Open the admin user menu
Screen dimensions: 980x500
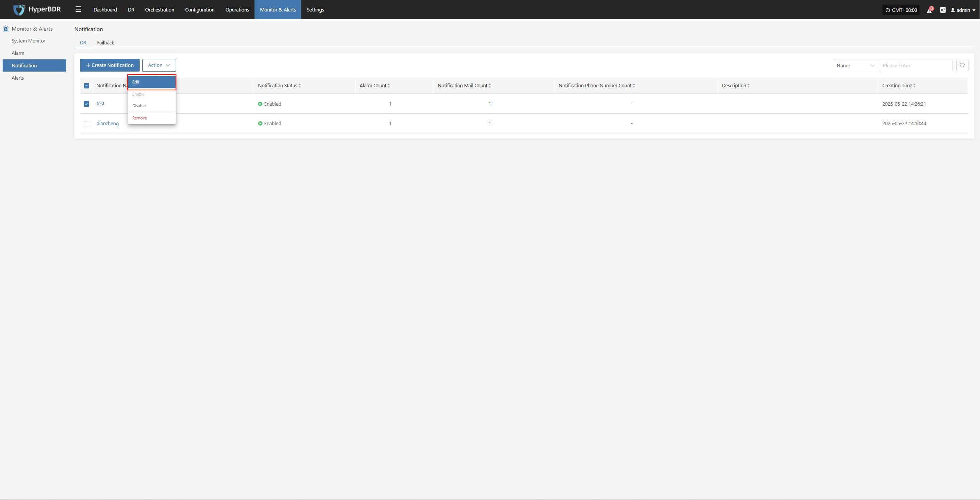(x=963, y=10)
